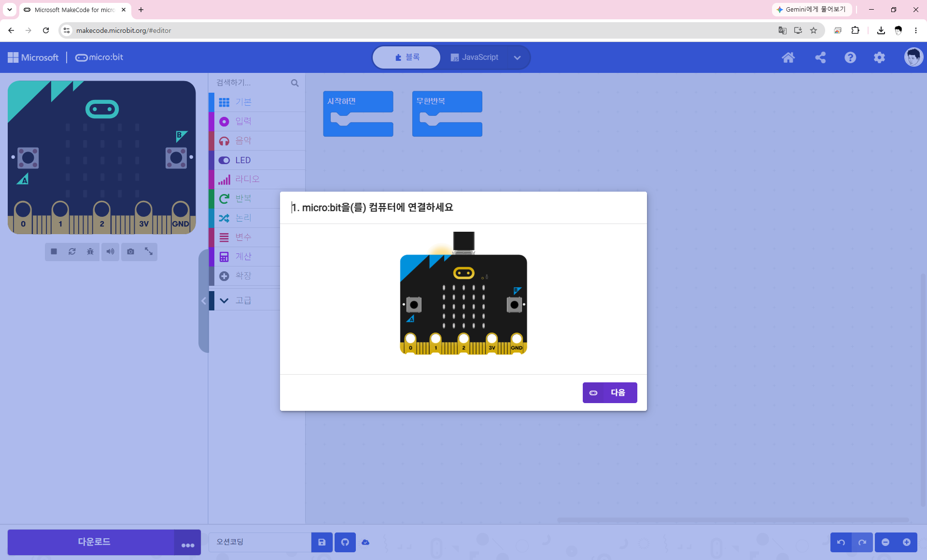
Task: Open the MakeCode home screen icon
Action: pos(788,57)
